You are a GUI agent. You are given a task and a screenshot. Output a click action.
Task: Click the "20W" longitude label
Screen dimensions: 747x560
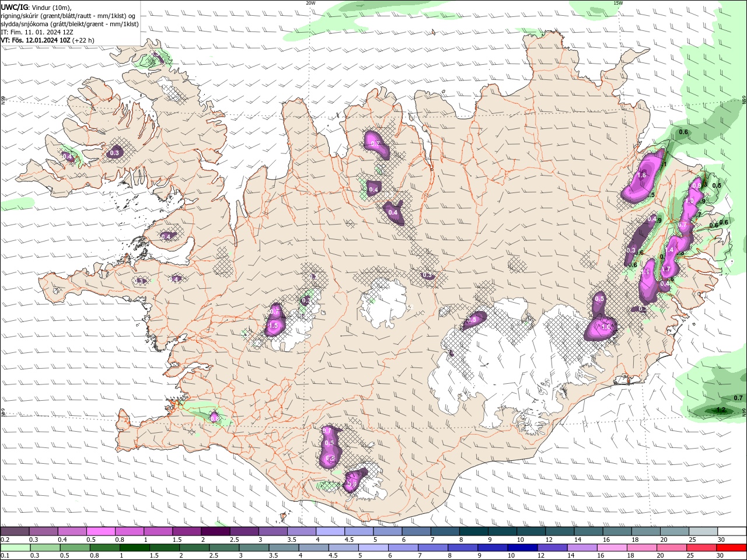(310, 3)
